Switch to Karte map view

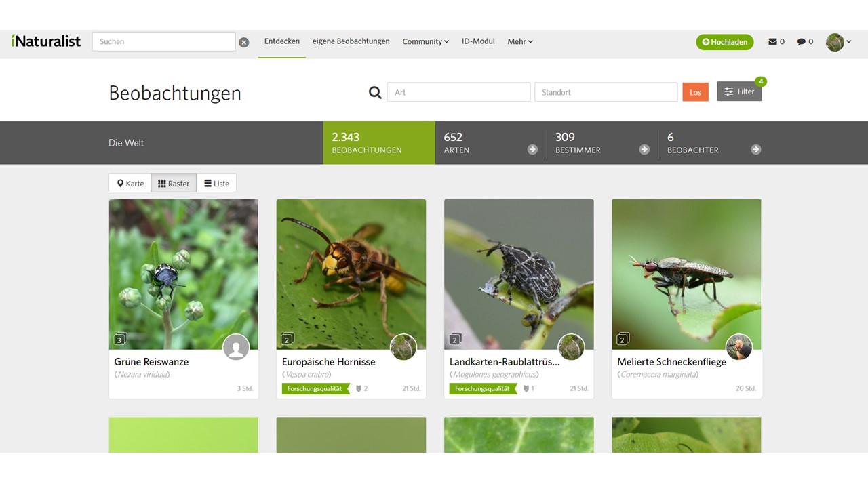[130, 183]
